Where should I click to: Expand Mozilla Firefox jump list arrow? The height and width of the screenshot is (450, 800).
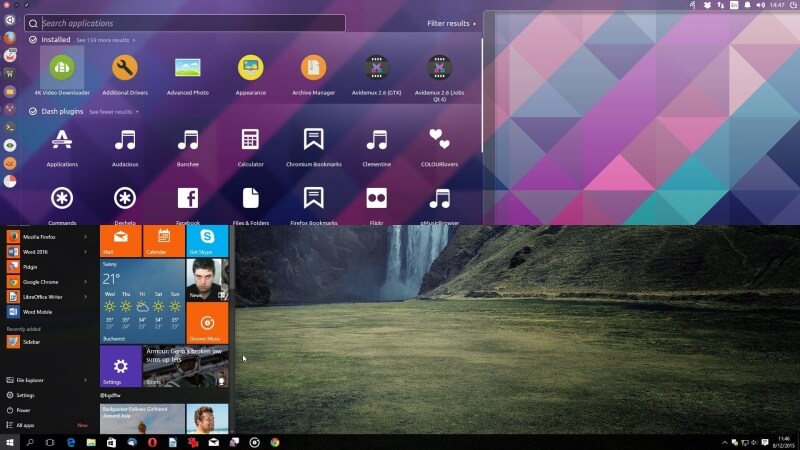pos(85,237)
